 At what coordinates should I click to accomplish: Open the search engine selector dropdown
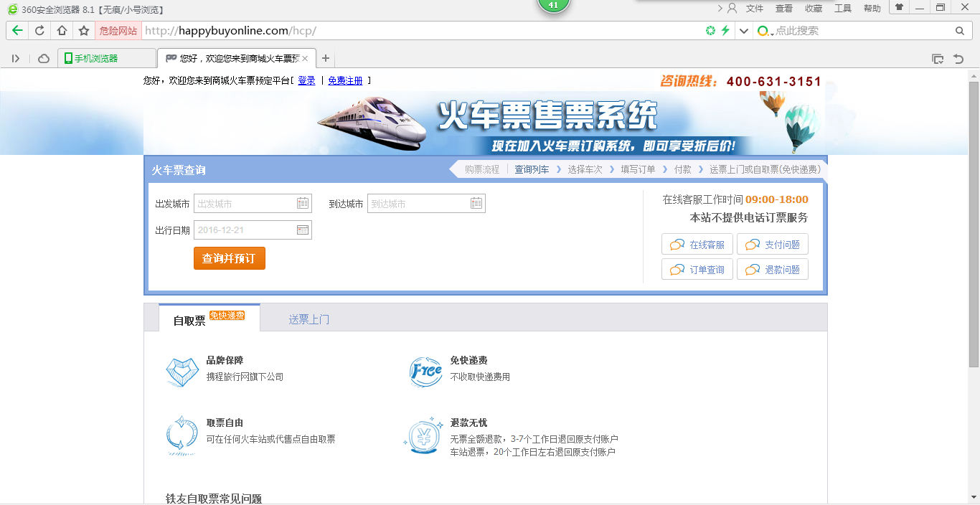click(x=765, y=31)
